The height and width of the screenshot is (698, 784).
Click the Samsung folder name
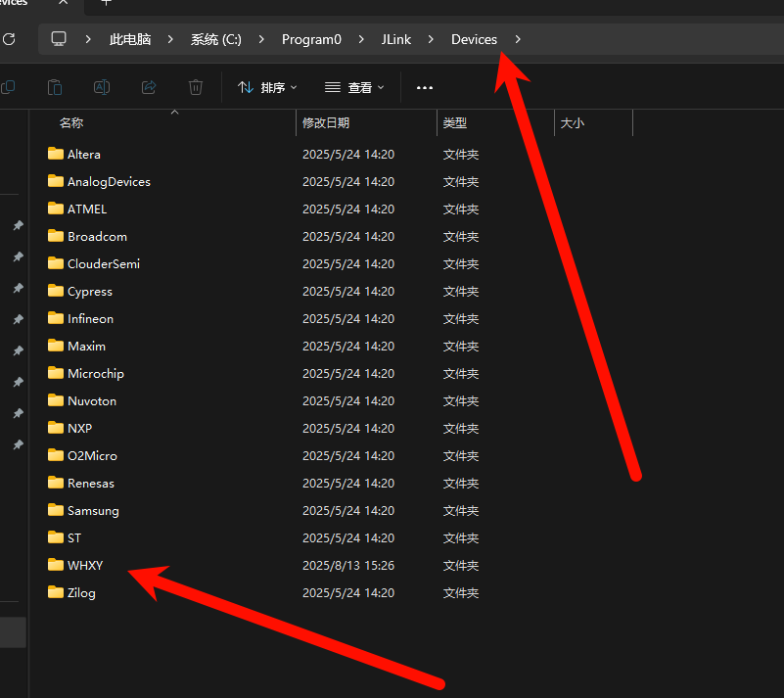(x=93, y=511)
